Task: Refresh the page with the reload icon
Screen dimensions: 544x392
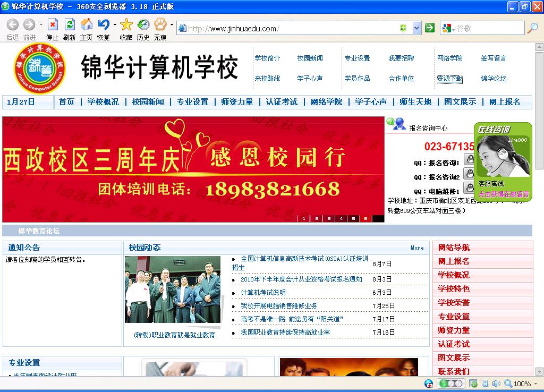Action: click(69, 25)
